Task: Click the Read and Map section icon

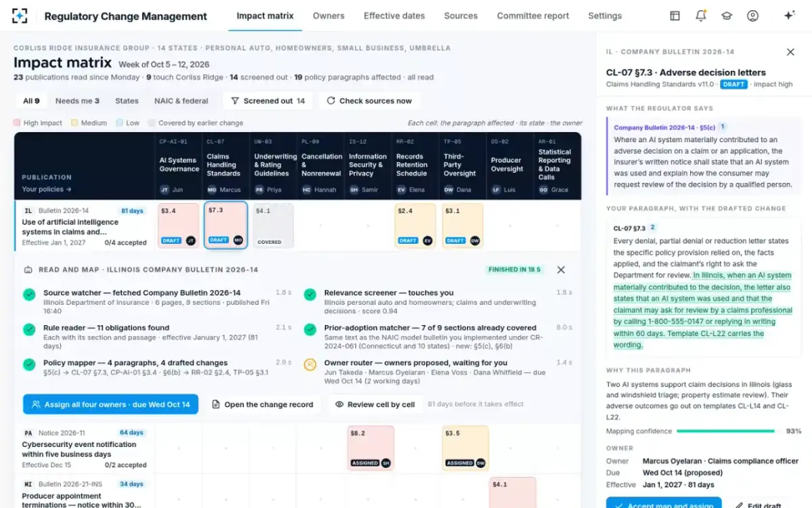Action: click(x=28, y=270)
